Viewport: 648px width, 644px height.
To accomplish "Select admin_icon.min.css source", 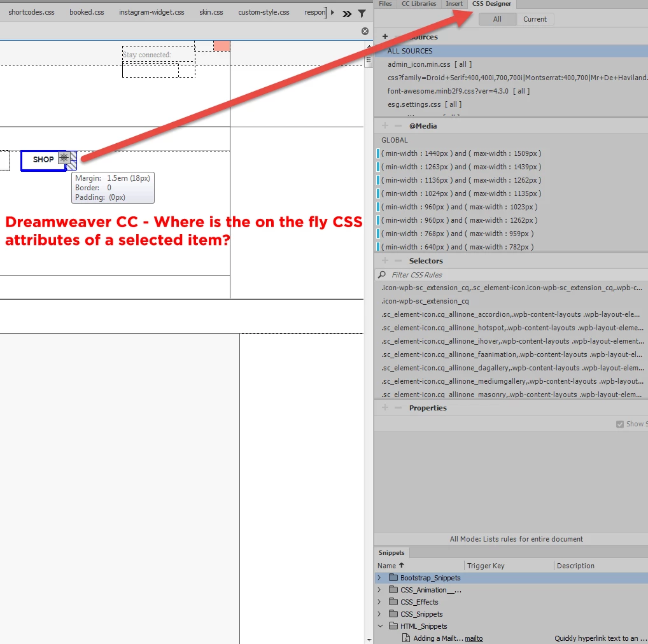I will (x=511, y=64).
